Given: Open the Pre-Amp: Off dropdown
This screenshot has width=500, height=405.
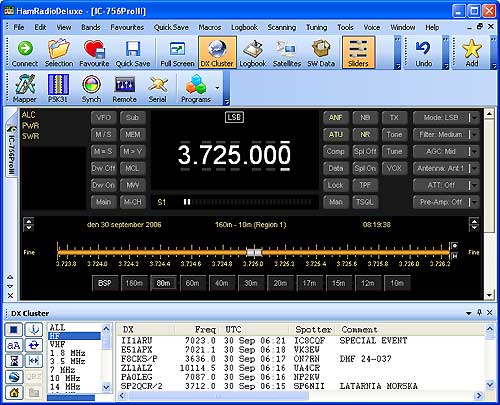Looking at the screenshot, I should click(x=446, y=202).
